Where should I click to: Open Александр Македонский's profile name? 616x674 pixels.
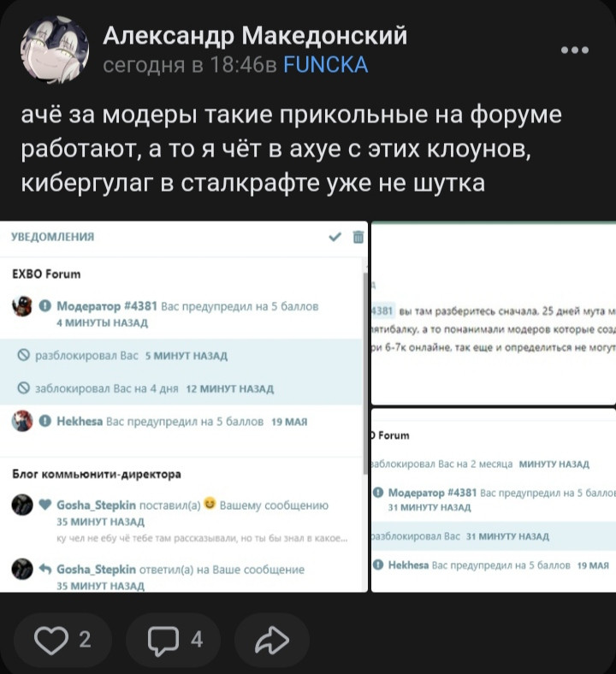click(255, 36)
